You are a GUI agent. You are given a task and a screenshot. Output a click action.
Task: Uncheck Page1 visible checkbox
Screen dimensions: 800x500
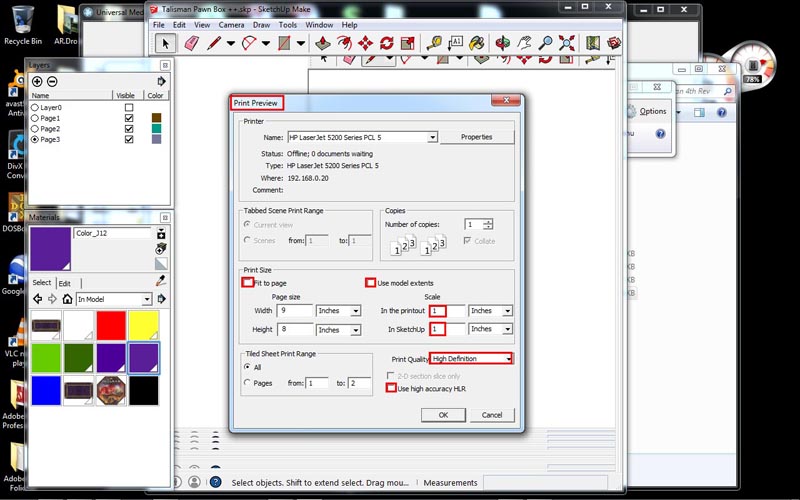(129, 118)
